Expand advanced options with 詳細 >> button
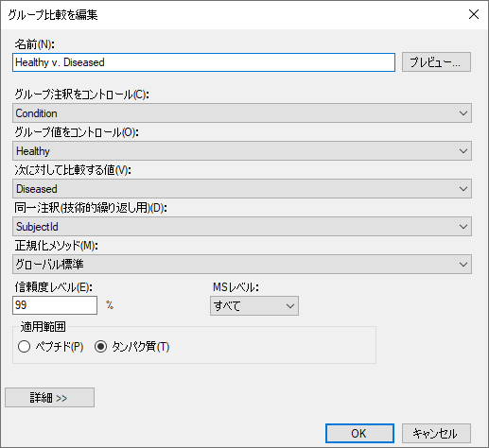 [x=49, y=398]
